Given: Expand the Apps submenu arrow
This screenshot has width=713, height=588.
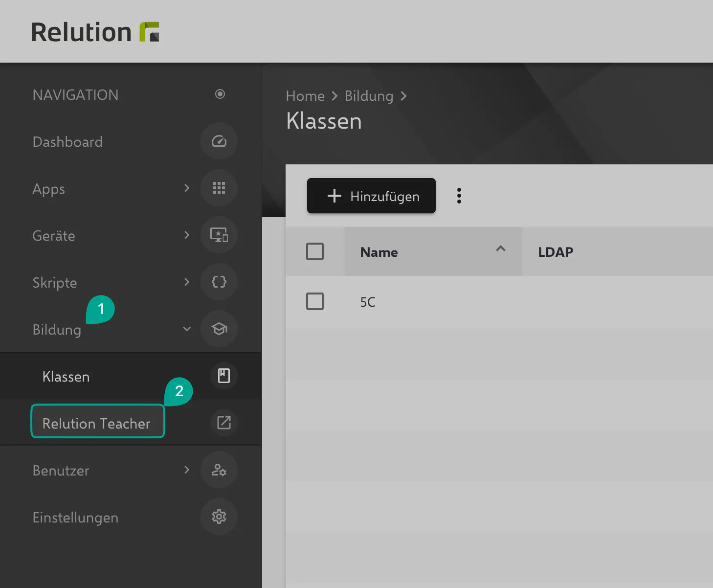Looking at the screenshot, I should [x=186, y=188].
